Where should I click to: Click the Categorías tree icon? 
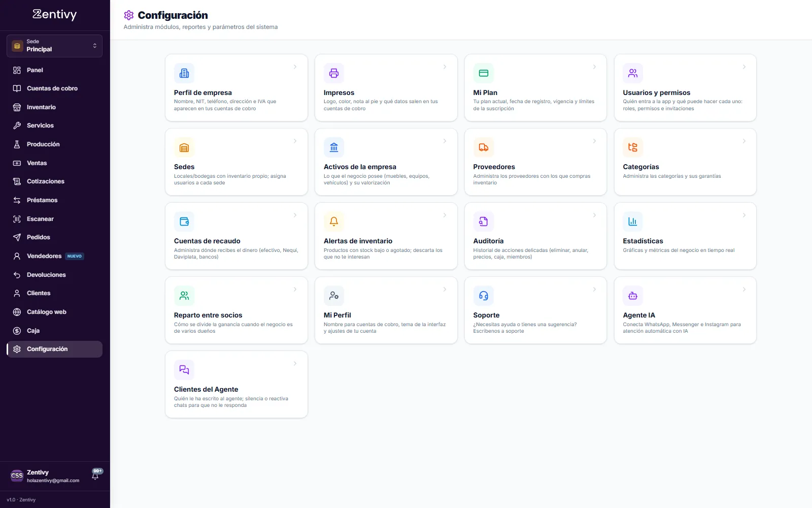coord(633,147)
